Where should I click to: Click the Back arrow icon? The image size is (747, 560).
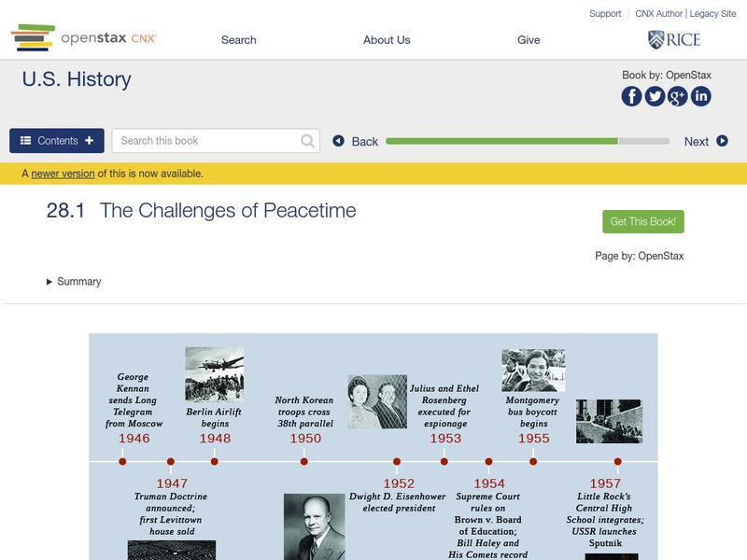tap(339, 142)
